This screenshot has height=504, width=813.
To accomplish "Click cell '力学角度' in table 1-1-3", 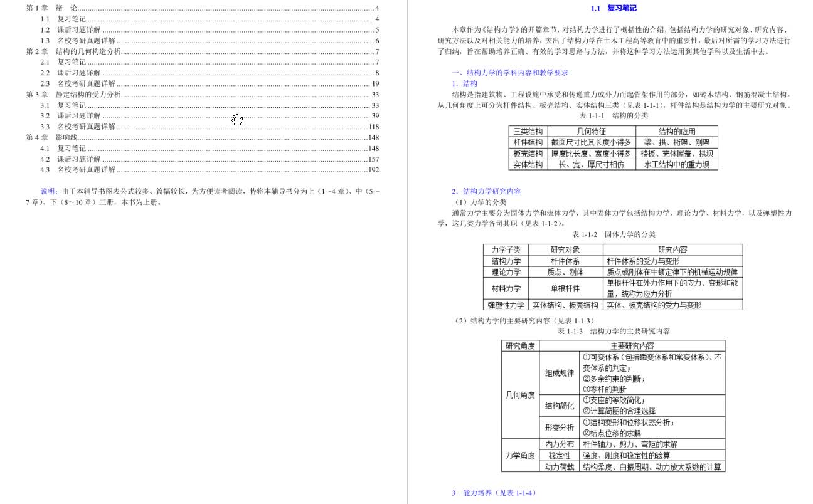I will click(520, 456).
